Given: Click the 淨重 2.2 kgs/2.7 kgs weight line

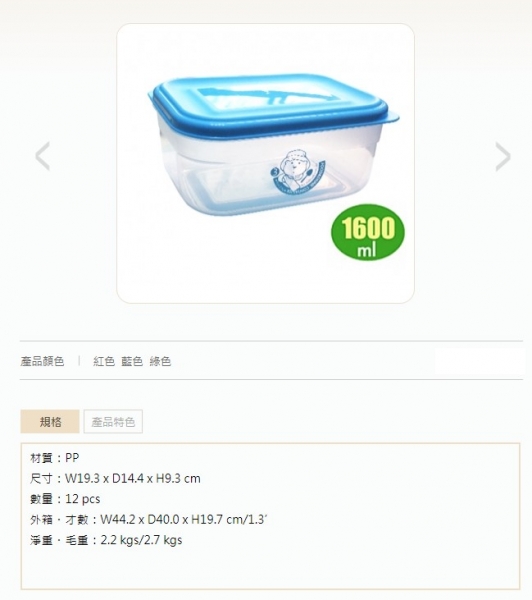Looking at the screenshot, I should tap(106, 540).
